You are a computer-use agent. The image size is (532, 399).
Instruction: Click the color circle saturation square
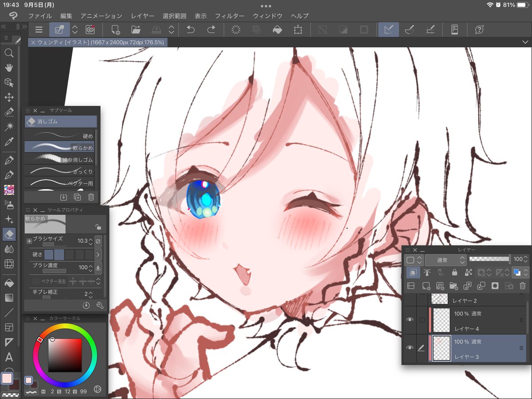[x=65, y=355]
